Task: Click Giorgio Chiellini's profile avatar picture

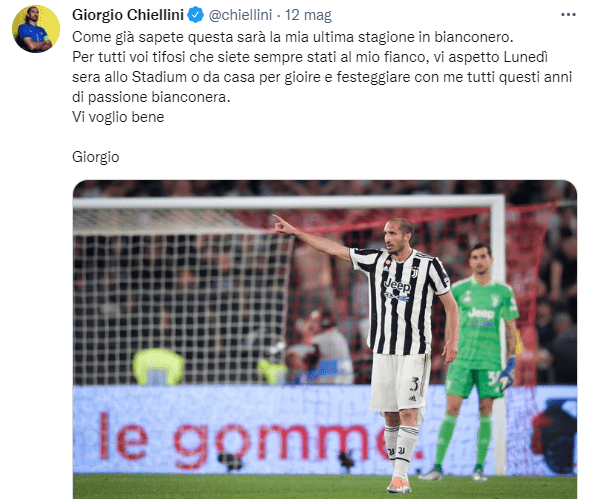Action: pyautogui.click(x=36, y=29)
